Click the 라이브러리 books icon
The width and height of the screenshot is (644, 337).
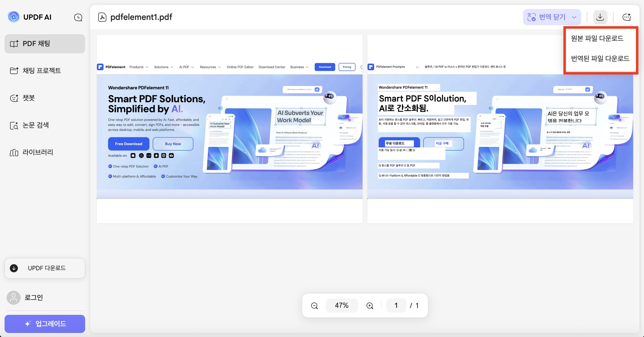pos(14,152)
